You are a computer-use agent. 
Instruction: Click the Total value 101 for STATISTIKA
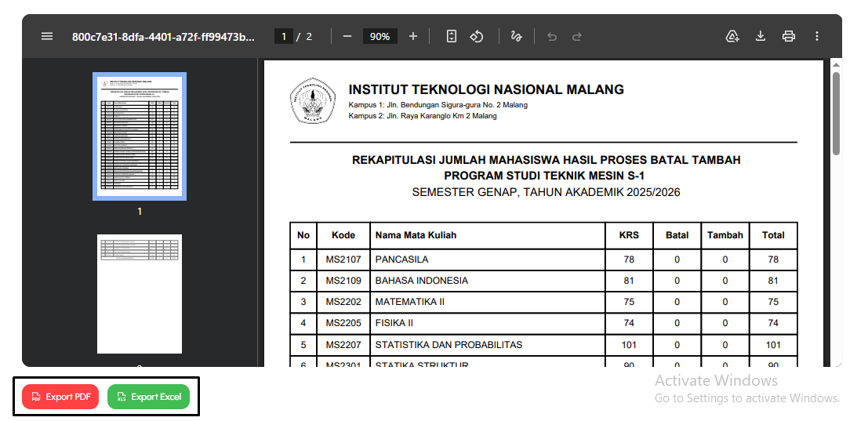[x=773, y=345]
